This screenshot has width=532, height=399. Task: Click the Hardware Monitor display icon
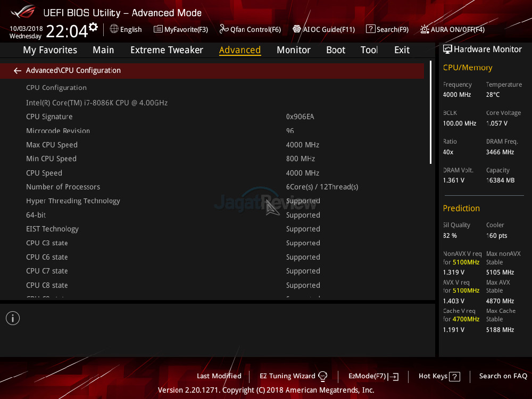(447, 49)
